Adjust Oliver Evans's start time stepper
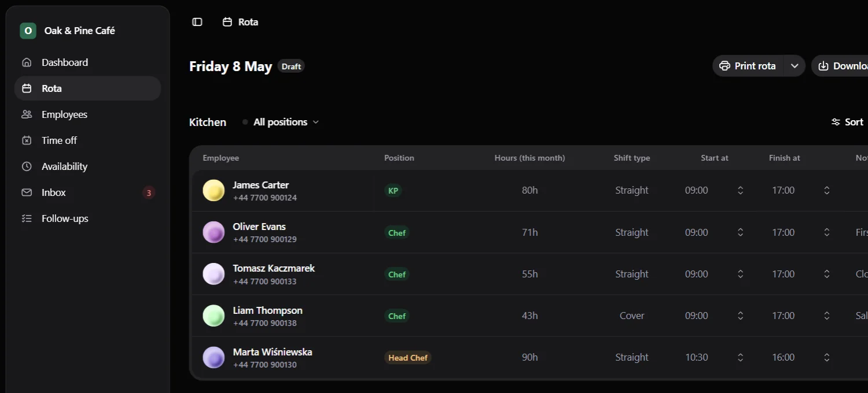Screen dimensions: 868x393 point(740,232)
